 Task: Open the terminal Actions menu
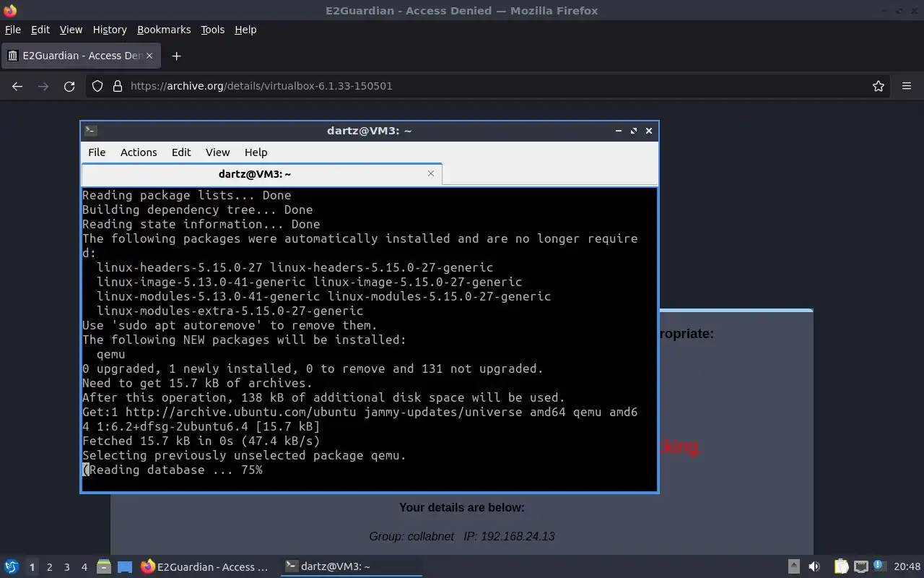pyautogui.click(x=139, y=152)
